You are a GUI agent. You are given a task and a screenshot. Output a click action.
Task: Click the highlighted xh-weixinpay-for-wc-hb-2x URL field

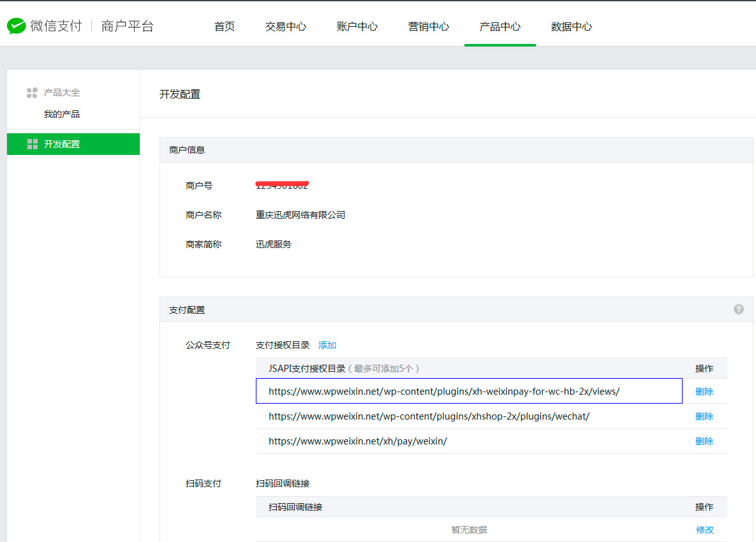click(x=469, y=391)
